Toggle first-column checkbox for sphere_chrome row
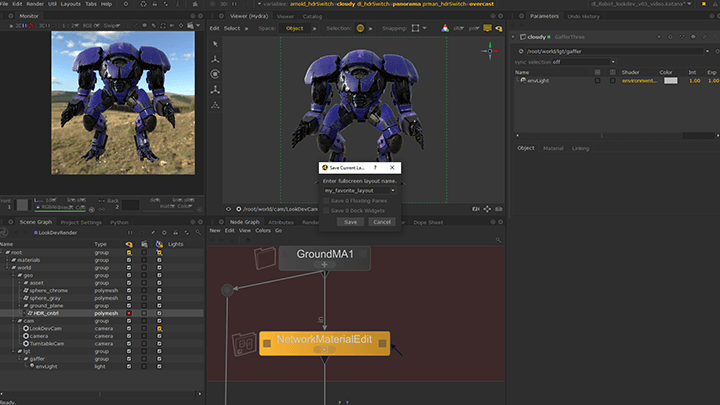 [130, 290]
